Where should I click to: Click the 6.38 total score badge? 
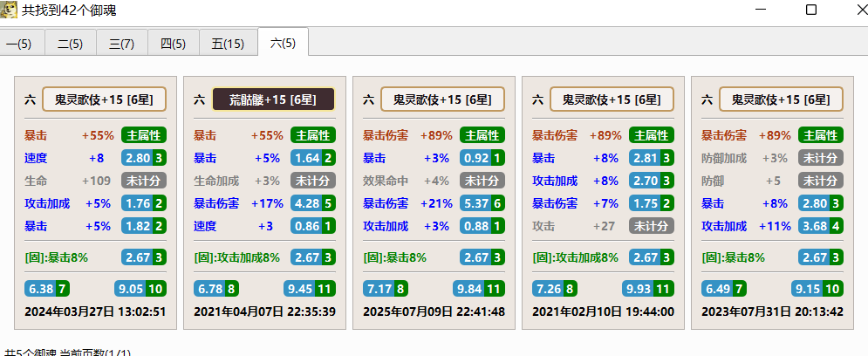(x=47, y=289)
